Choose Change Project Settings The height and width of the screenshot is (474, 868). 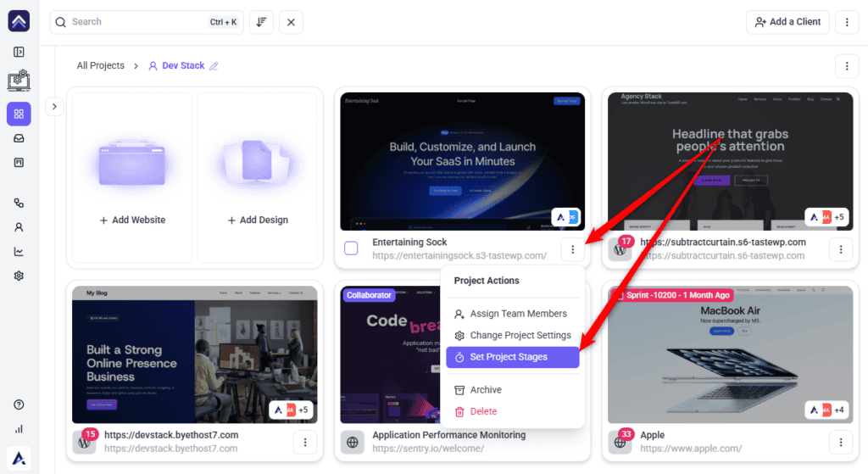(x=513, y=336)
